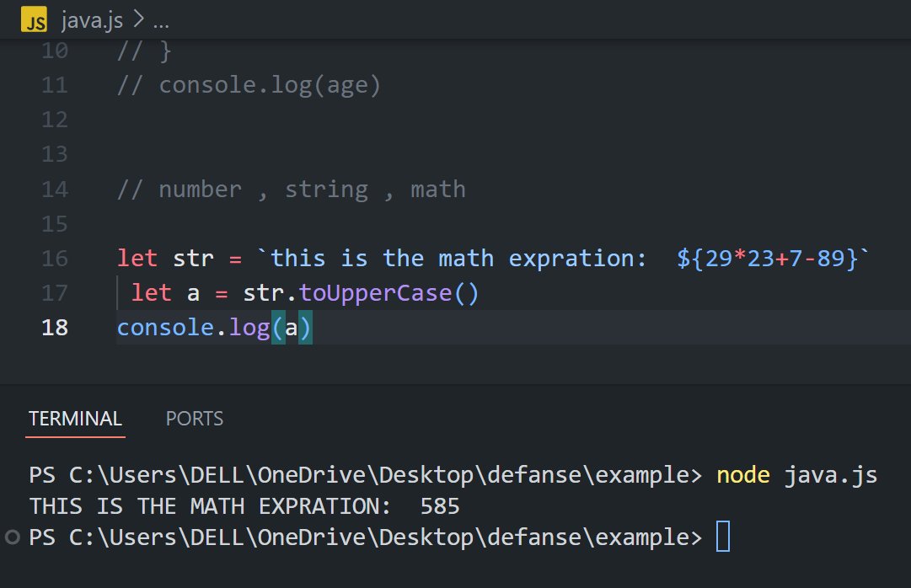Click line number 10 in the gutter
This screenshot has height=588, width=911.
(x=55, y=51)
